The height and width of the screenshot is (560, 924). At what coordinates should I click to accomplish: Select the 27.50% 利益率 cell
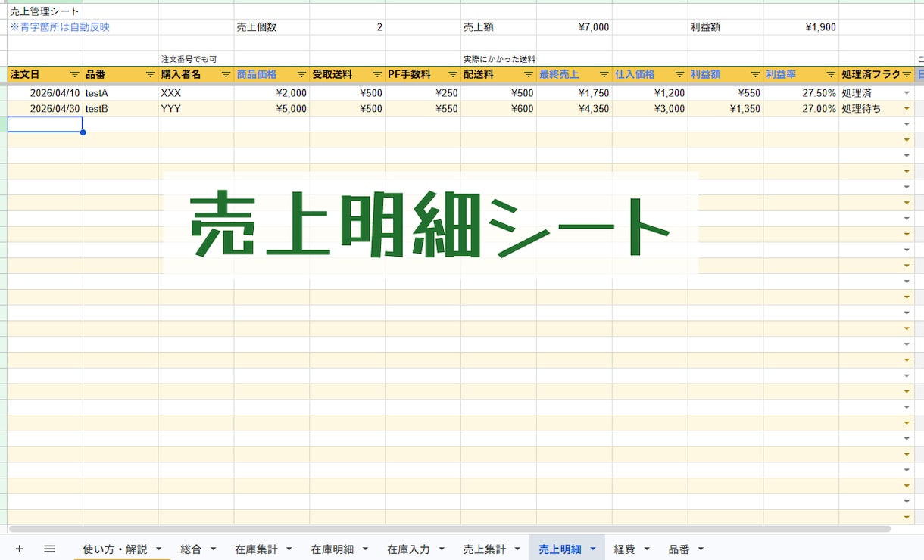tap(801, 93)
